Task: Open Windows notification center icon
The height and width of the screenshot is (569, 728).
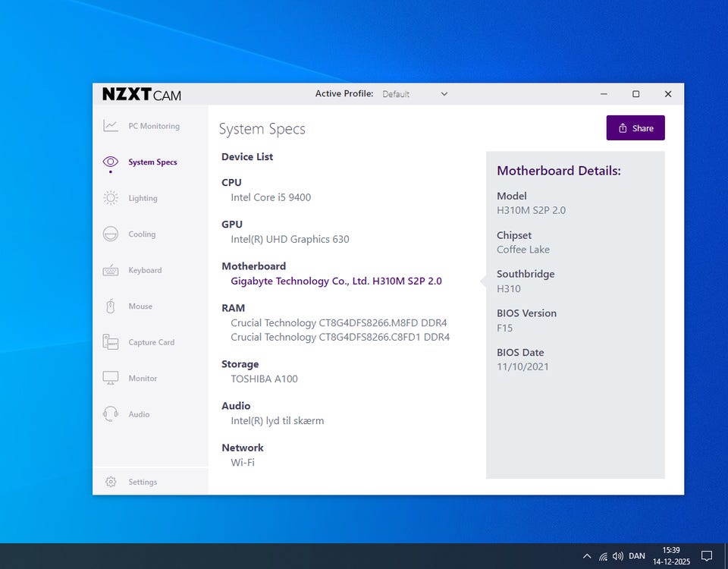Action: [706, 556]
